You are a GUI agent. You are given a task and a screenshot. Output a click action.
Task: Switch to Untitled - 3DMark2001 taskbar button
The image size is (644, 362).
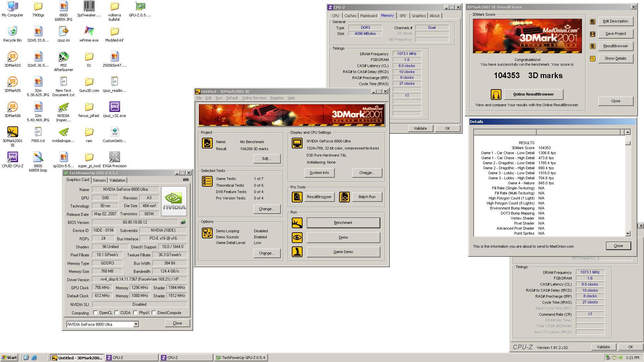point(77,358)
